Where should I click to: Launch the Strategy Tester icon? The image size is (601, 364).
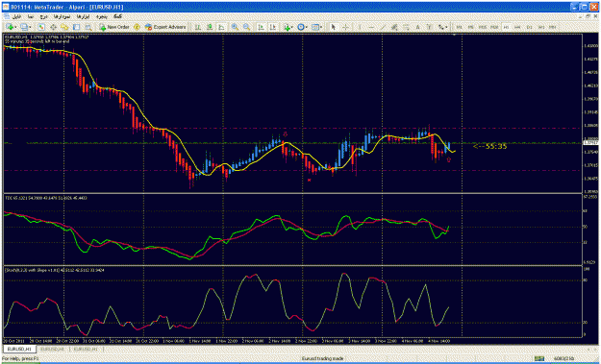point(88,27)
